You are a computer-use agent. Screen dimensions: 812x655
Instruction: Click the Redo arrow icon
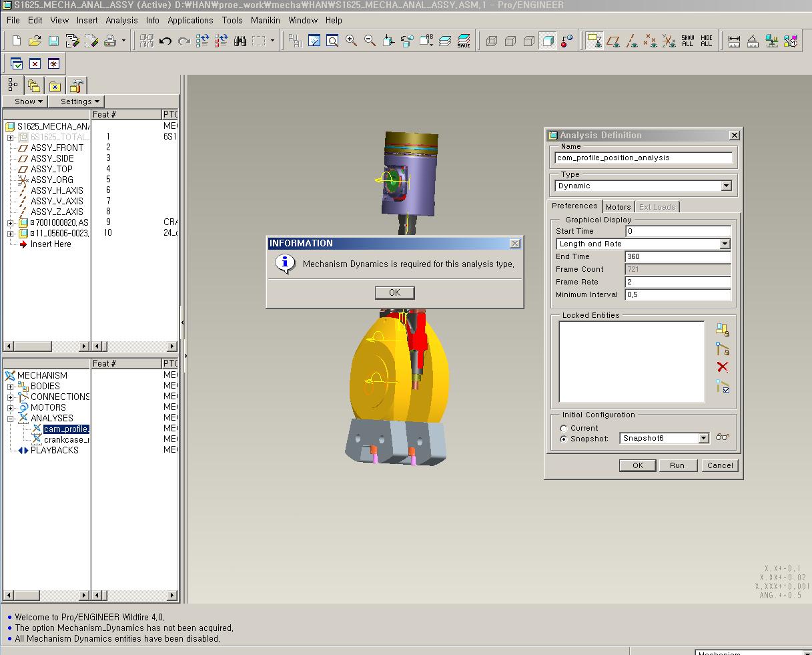click(x=184, y=41)
